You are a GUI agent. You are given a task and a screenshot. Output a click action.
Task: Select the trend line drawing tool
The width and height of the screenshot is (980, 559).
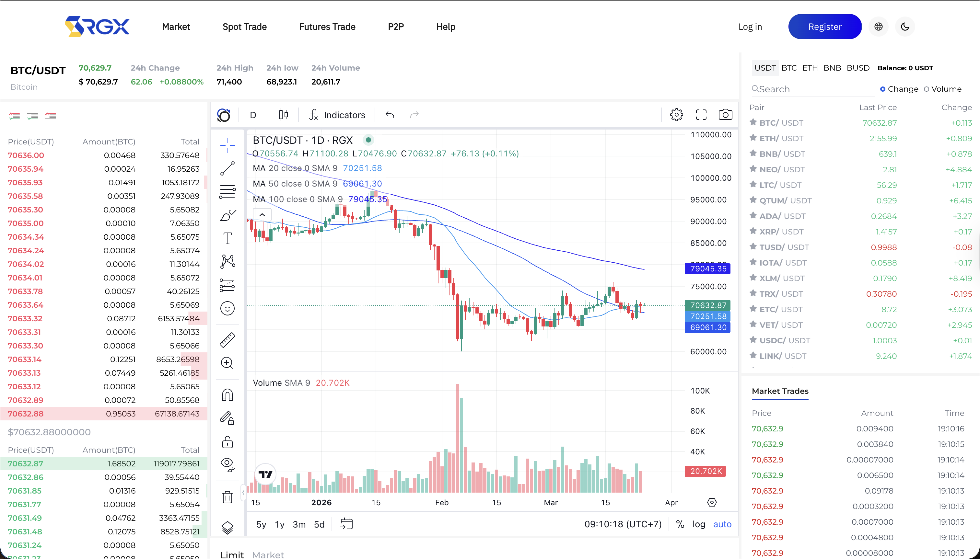227,168
